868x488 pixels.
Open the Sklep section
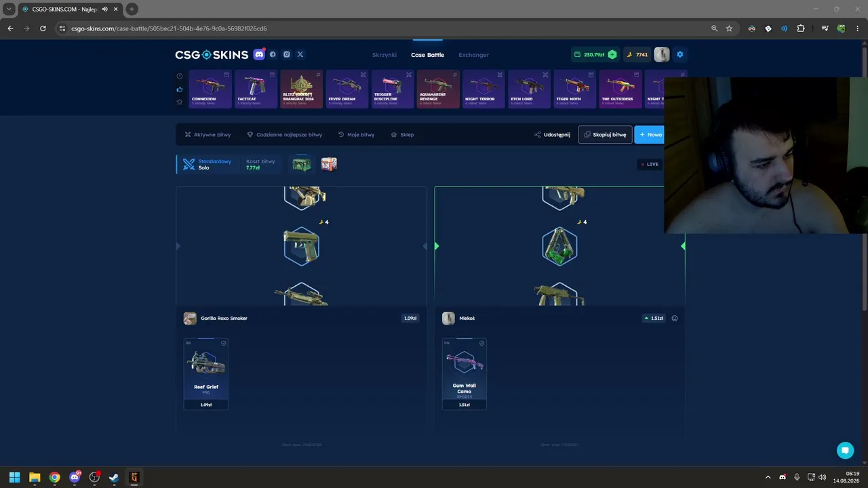[x=402, y=135]
